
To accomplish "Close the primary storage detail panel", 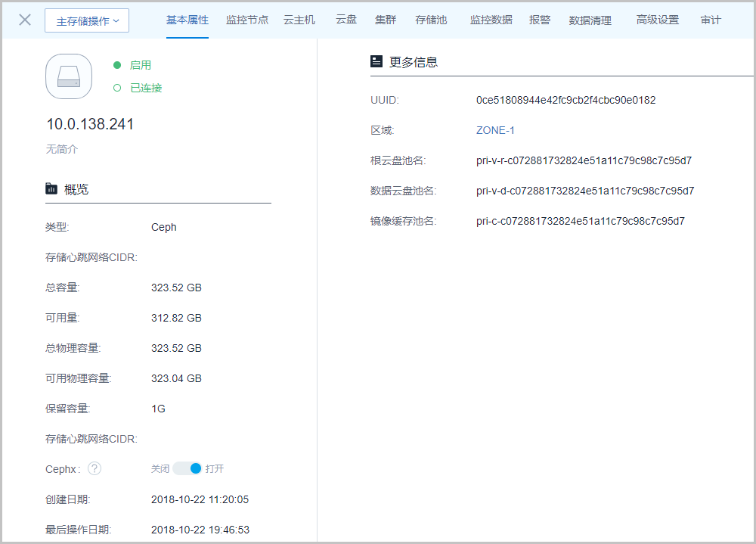I will 25,20.
